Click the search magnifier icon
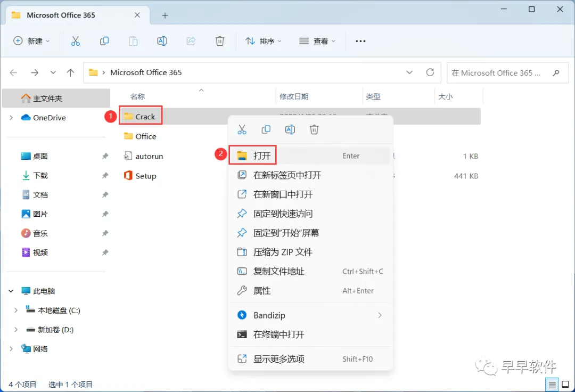Viewport: 575px width, 392px height. click(x=556, y=72)
